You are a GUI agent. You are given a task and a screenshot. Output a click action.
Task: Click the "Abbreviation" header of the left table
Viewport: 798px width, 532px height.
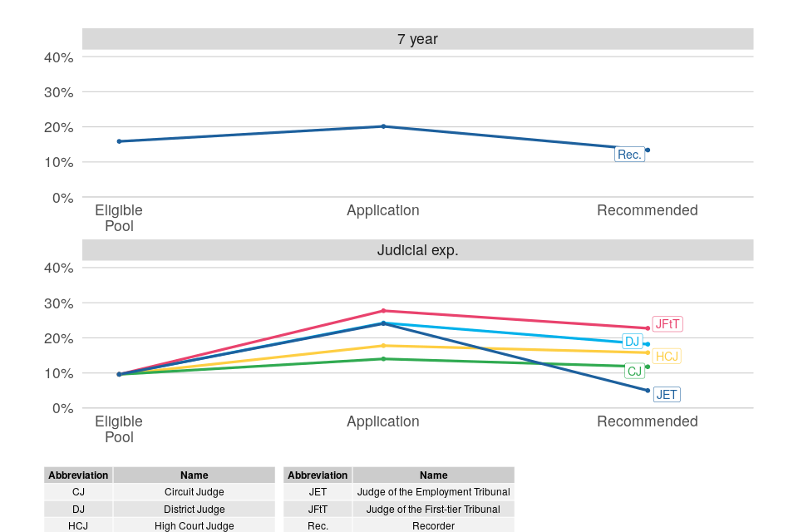coord(78,475)
